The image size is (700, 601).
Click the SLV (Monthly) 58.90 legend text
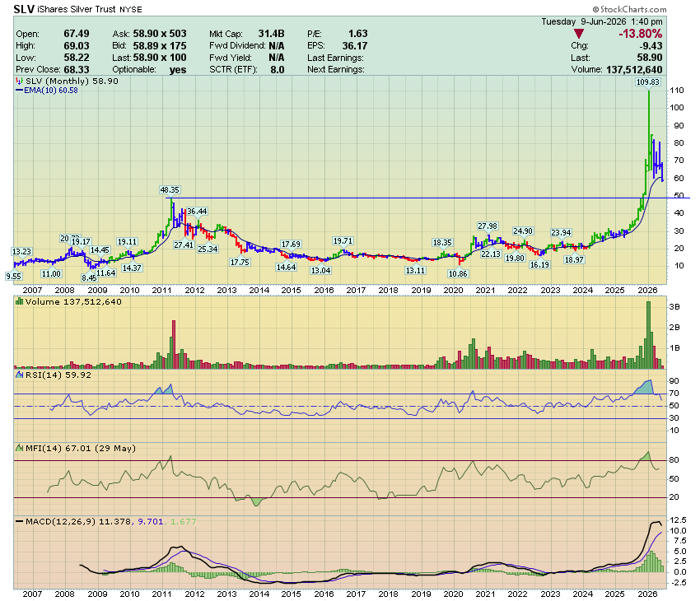click(x=72, y=82)
